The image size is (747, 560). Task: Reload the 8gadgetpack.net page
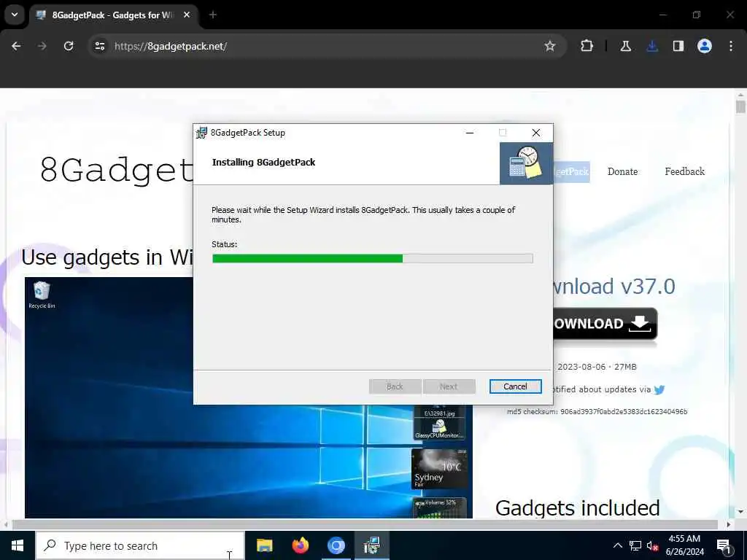click(69, 46)
